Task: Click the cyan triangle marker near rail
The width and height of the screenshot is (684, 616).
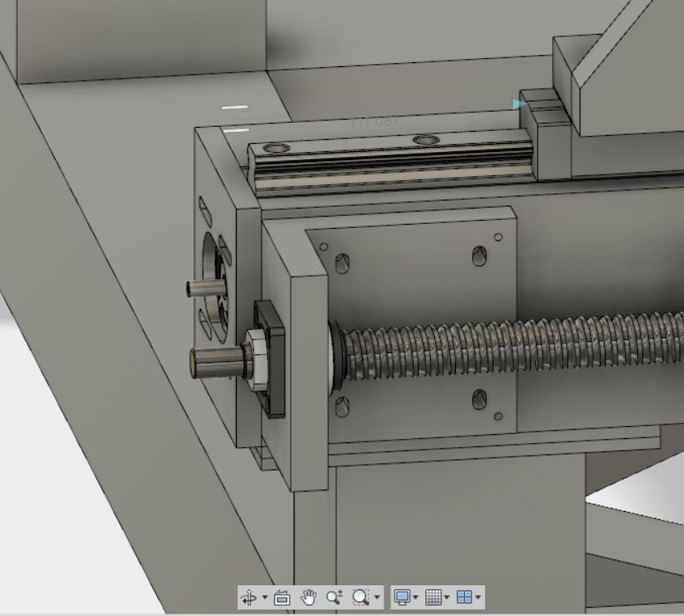Action: pyautogui.click(x=518, y=103)
